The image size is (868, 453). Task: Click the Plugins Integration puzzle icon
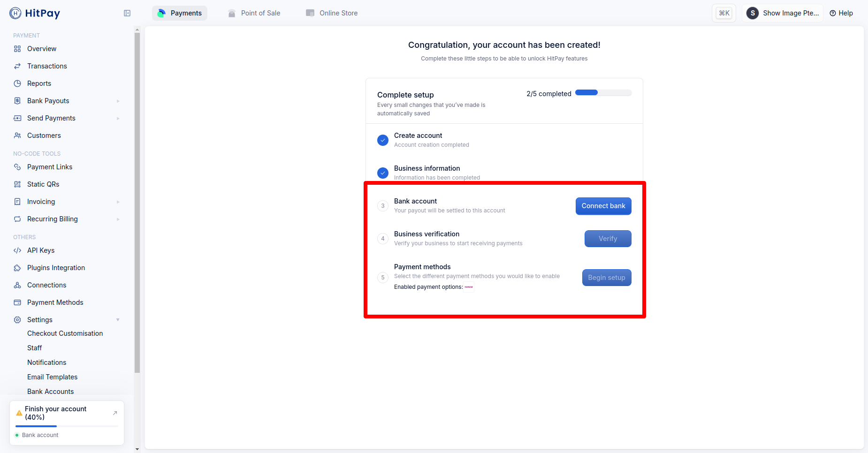coord(17,268)
